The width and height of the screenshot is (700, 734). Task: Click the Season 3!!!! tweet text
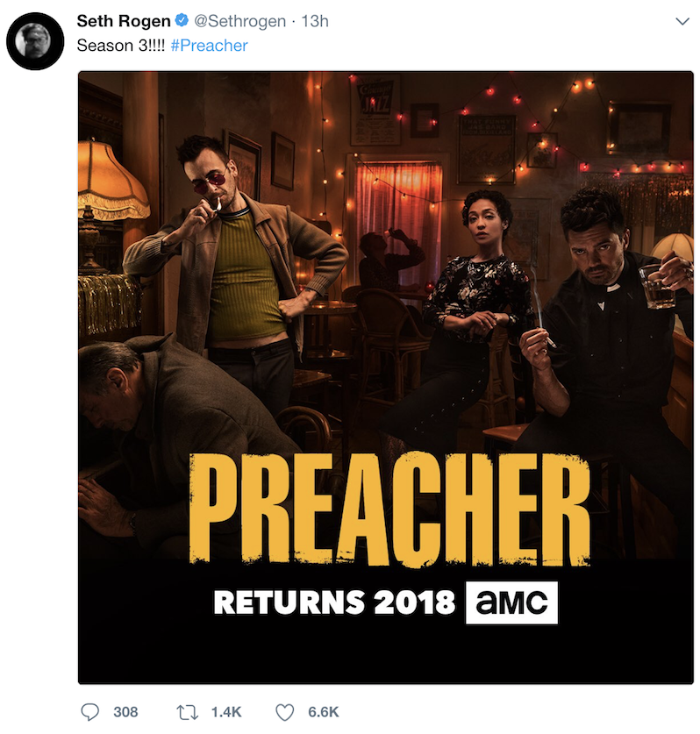click(x=121, y=46)
